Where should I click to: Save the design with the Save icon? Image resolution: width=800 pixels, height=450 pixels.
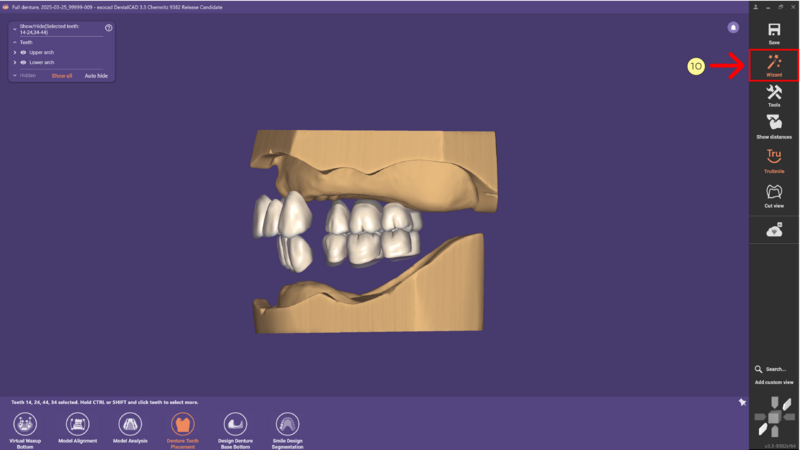tap(774, 30)
